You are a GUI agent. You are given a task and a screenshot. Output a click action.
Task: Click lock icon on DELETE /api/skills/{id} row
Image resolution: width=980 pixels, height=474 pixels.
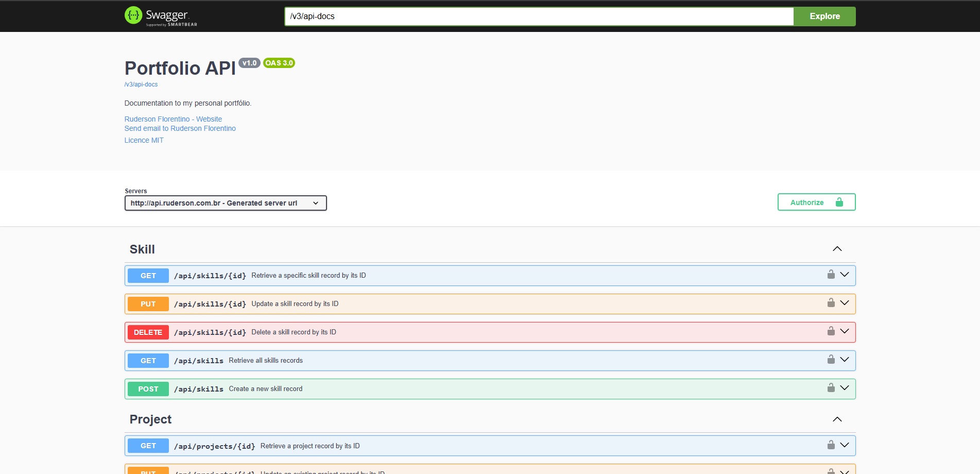point(831,331)
